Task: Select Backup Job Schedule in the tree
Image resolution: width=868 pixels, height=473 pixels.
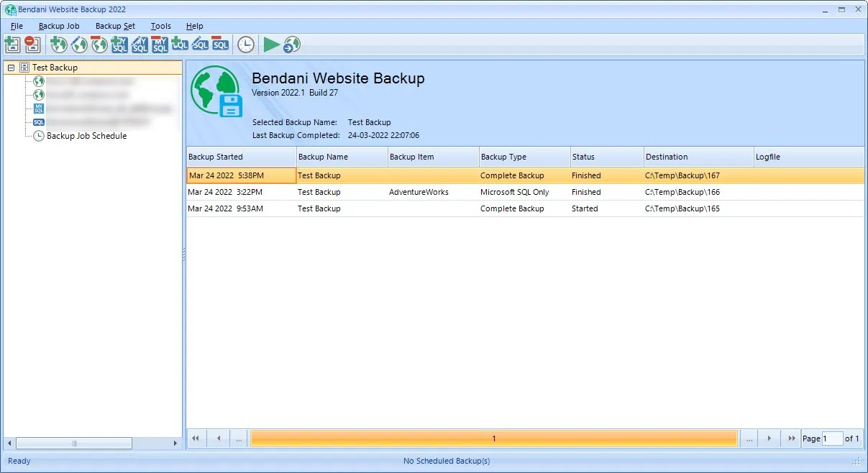Action: (x=86, y=136)
